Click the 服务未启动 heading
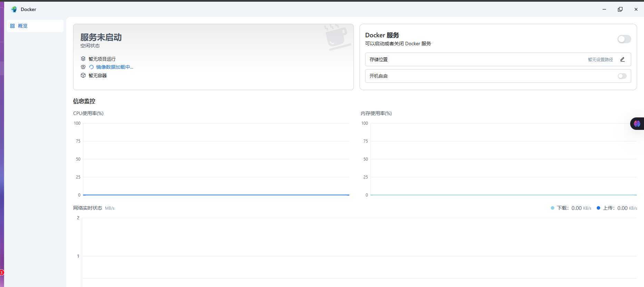The image size is (644, 287). 101,37
